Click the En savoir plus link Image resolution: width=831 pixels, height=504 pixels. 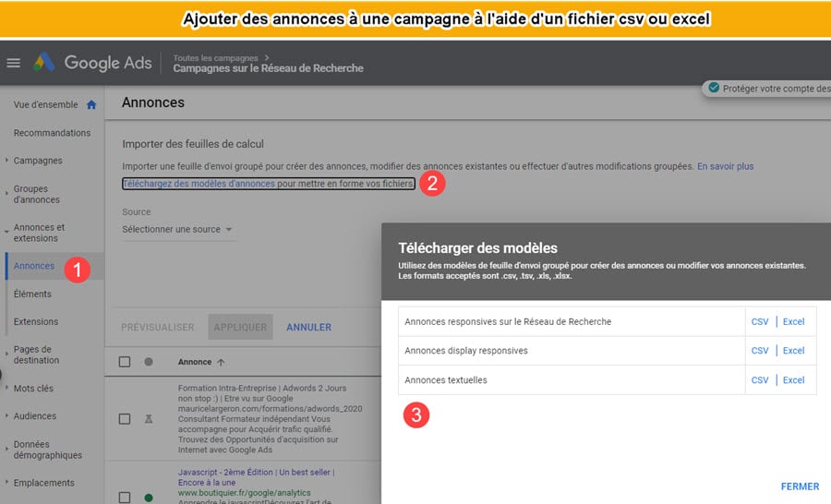point(725,166)
